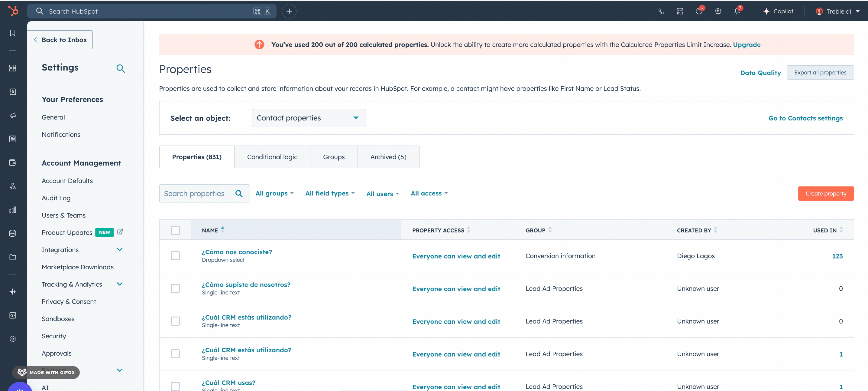Open the settings gear icon

point(718,11)
